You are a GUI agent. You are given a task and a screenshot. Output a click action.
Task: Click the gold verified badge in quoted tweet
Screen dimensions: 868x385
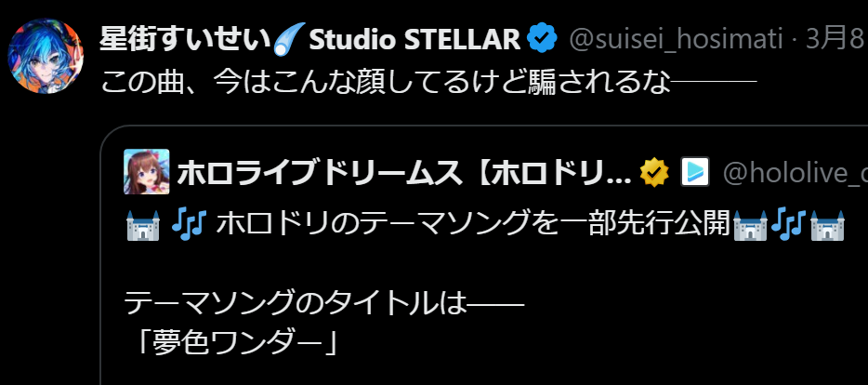point(654,173)
